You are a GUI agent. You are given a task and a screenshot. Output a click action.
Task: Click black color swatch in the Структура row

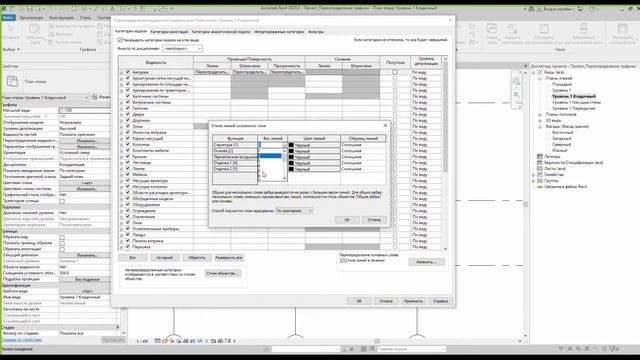291,145
